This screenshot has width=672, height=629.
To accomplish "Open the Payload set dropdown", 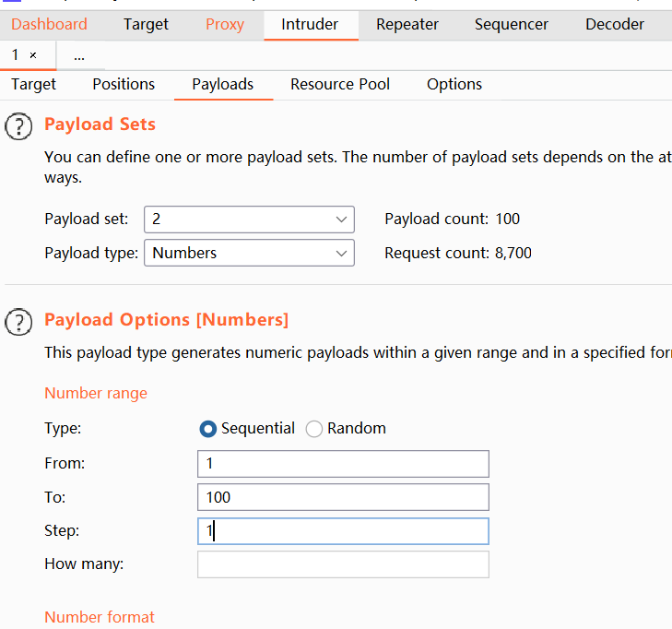I will tap(249, 220).
